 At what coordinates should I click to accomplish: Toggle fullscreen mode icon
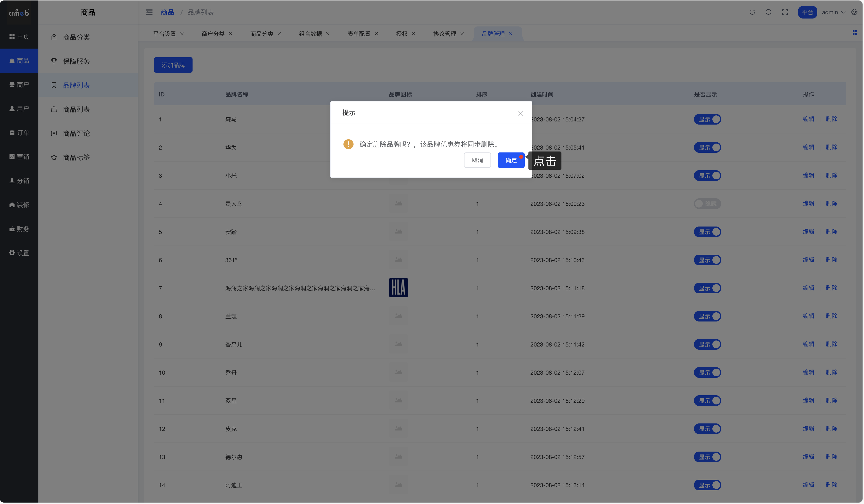click(785, 12)
